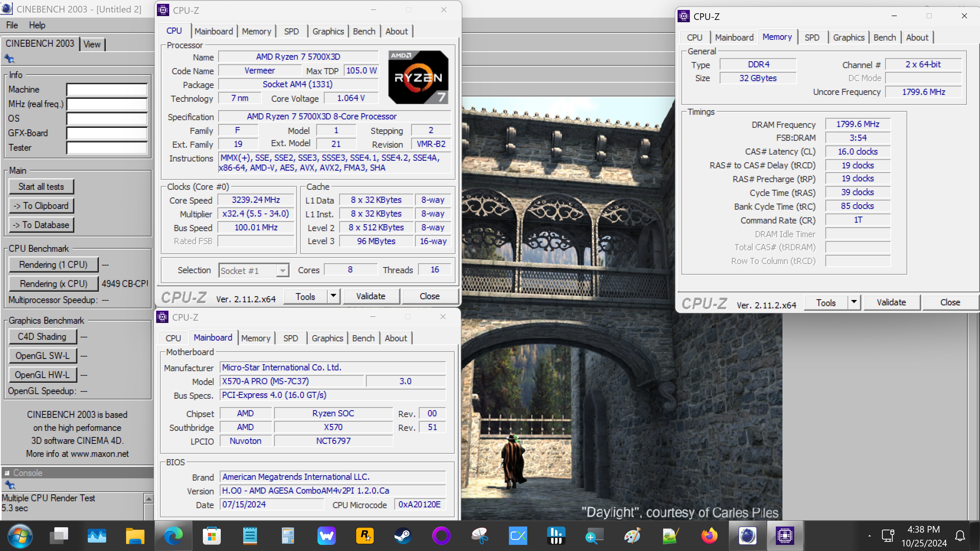Open Graphics tab in Mainboard CPU-Z window
The image size is (980, 551).
tap(327, 338)
